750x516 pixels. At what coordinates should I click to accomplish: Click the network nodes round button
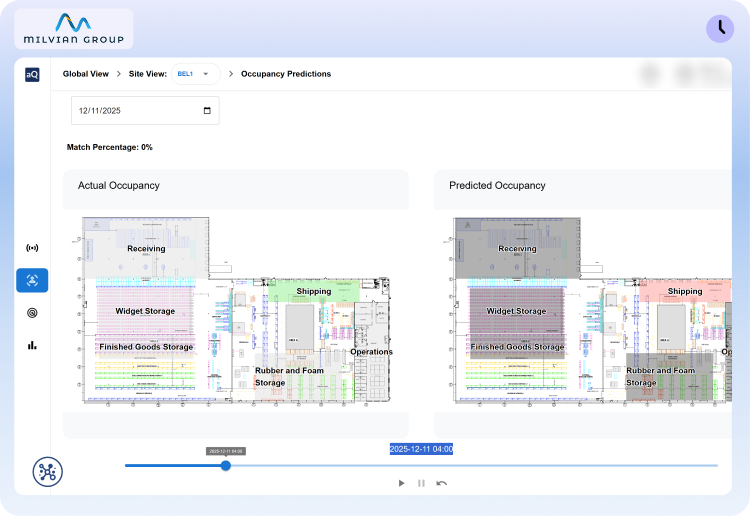47,472
